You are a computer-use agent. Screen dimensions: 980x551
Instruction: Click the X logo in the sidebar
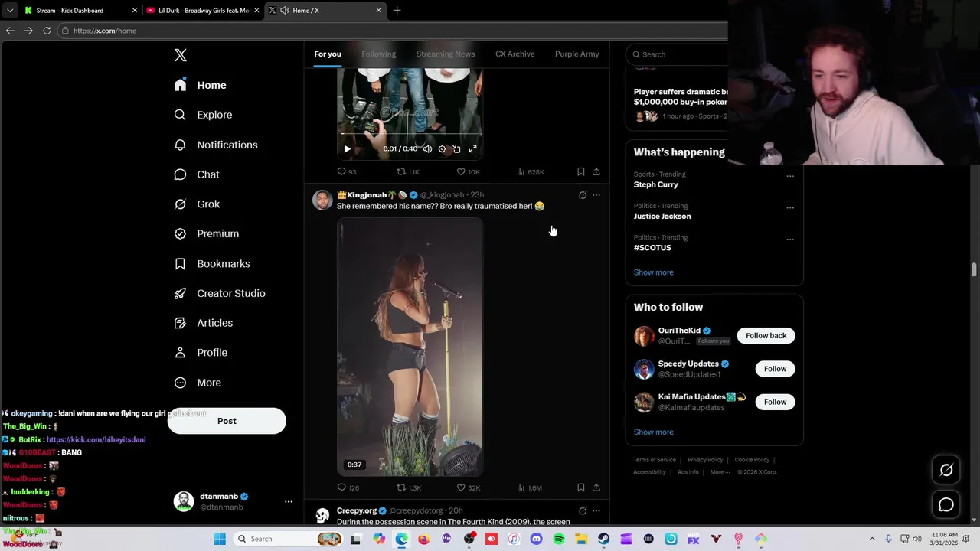181,55
